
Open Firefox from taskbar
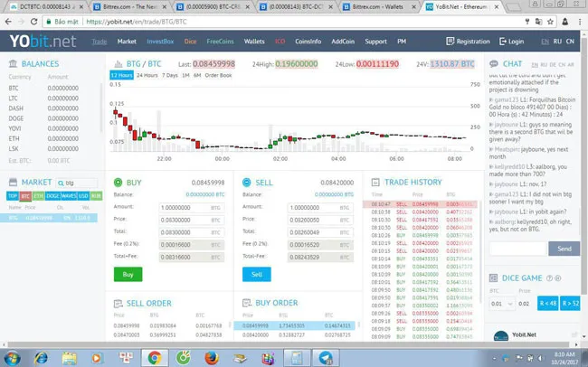coord(212,358)
